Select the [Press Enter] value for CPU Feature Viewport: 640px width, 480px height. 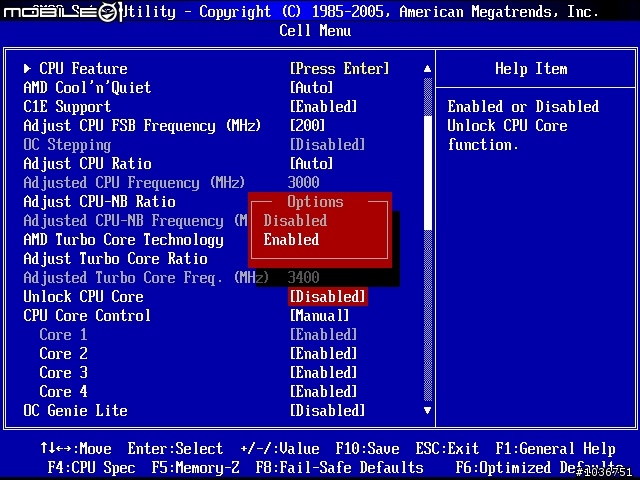pos(339,69)
